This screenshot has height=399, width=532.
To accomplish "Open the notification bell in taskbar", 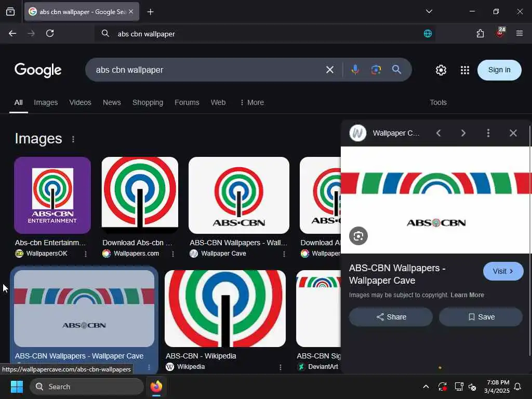I will coord(518,387).
